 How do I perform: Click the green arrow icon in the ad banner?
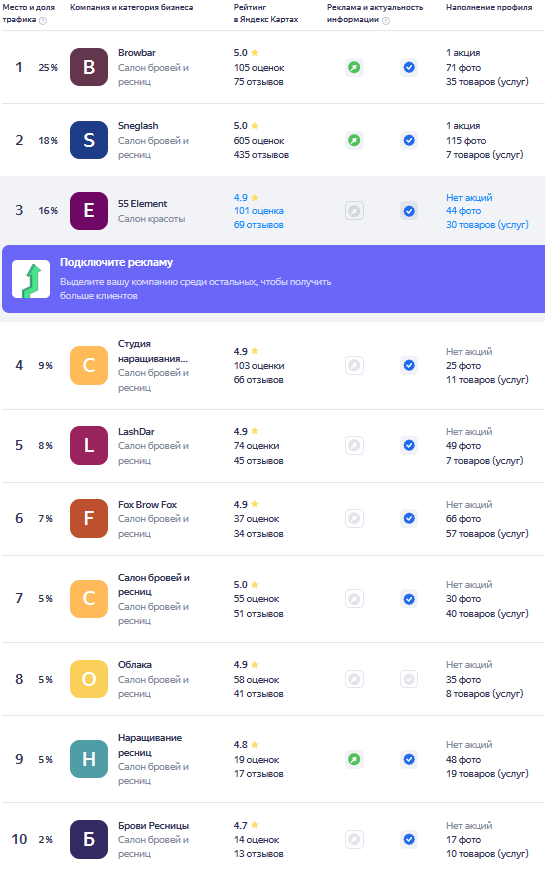[31, 279]
